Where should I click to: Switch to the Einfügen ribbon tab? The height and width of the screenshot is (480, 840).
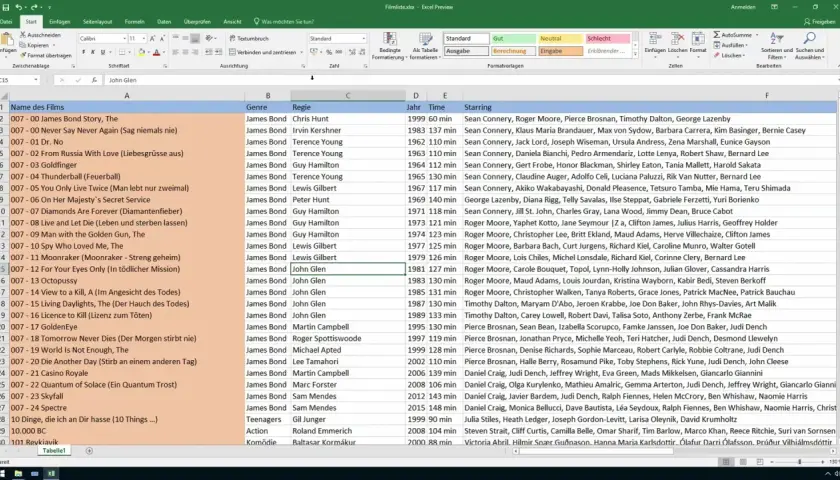coord(59,22)
